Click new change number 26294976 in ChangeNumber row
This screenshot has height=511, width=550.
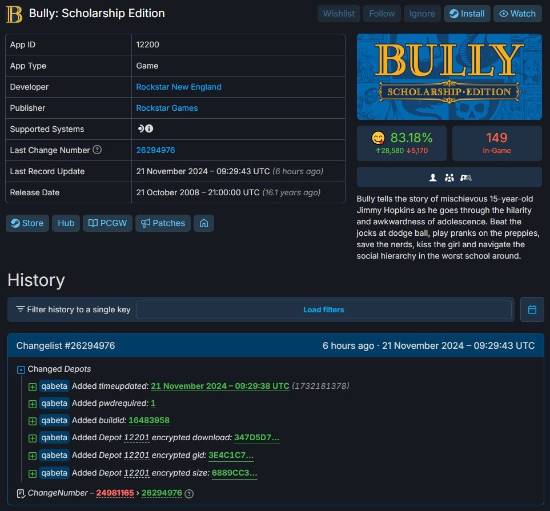point(162,493)
